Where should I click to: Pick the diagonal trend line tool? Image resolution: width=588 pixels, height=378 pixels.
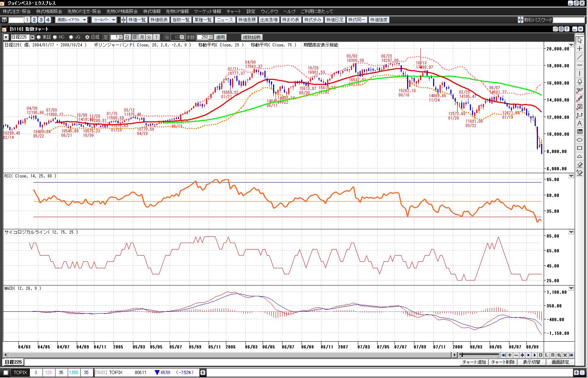(580, 57)
